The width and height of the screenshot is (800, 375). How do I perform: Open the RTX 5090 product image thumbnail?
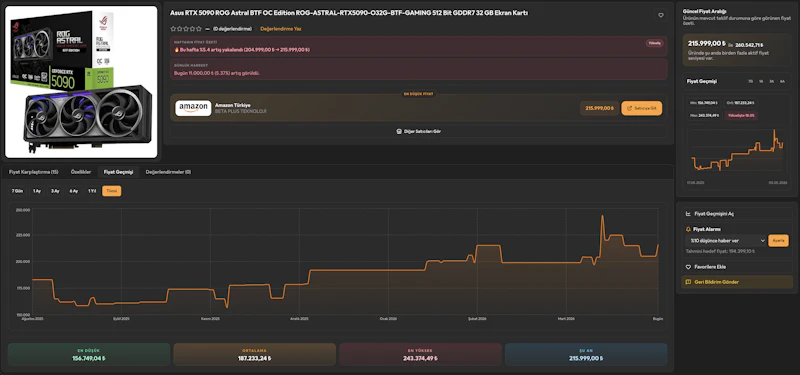[x=81, y=82]
